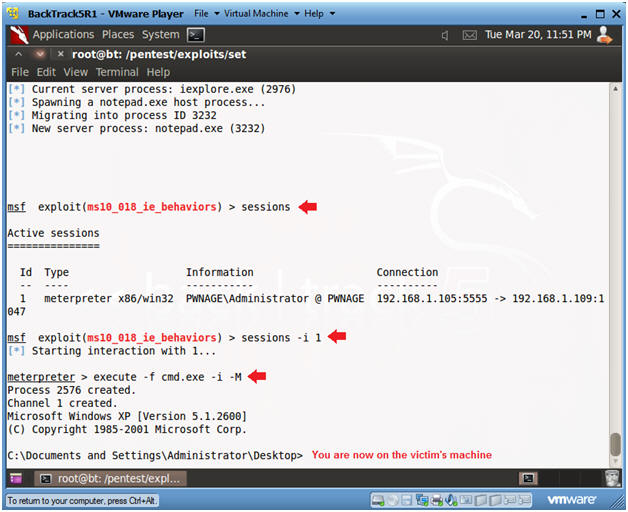Click the terminal command prompt line

[155, 456]
